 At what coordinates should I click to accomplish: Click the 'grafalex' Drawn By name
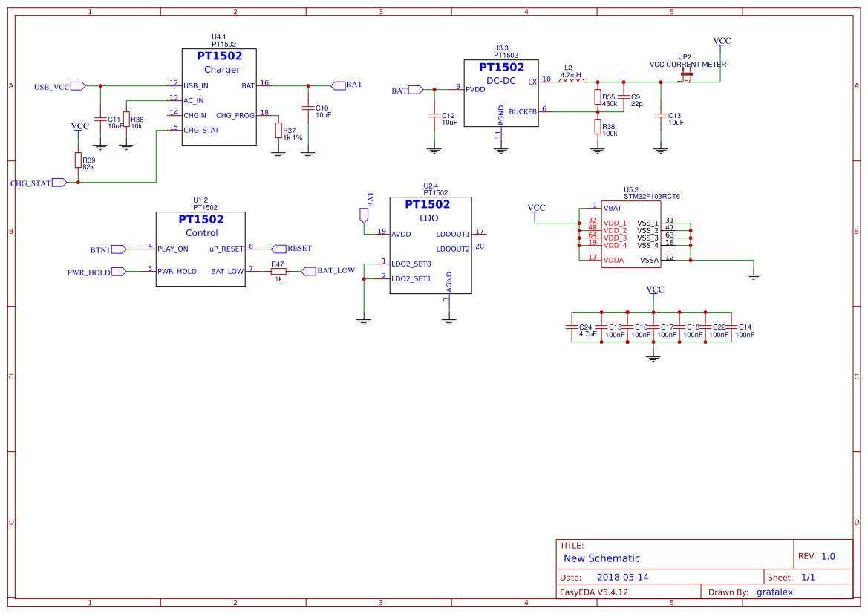(x=774, y=592)
